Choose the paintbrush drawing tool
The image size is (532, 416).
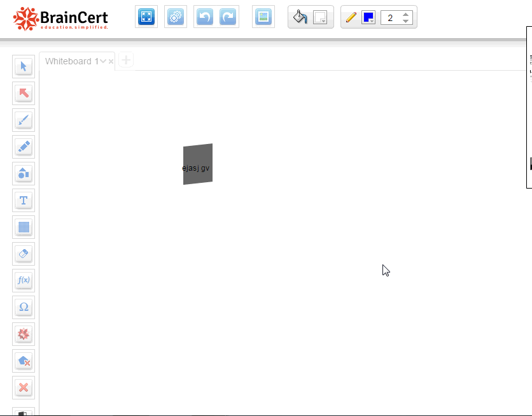click(x=24, y=120)
